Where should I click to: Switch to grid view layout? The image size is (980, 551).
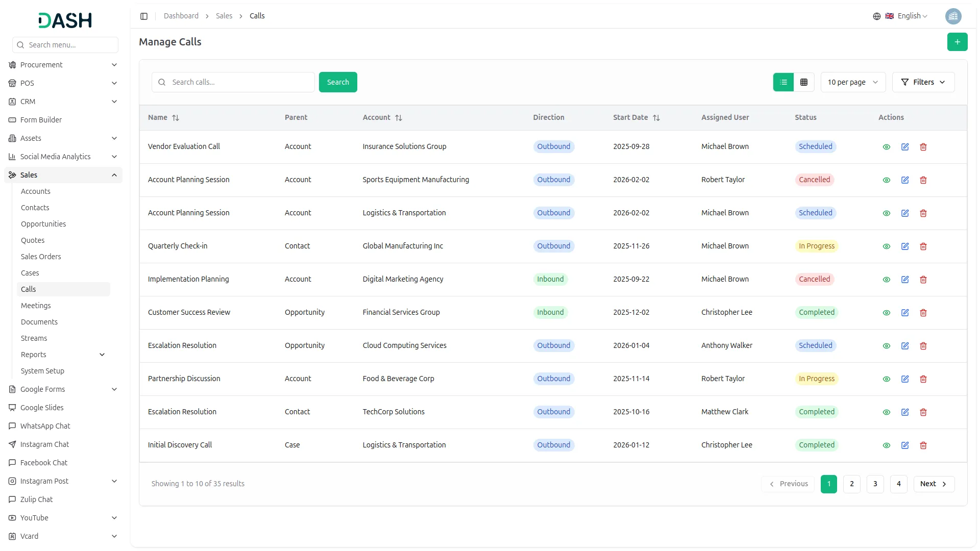click(804, 82)
